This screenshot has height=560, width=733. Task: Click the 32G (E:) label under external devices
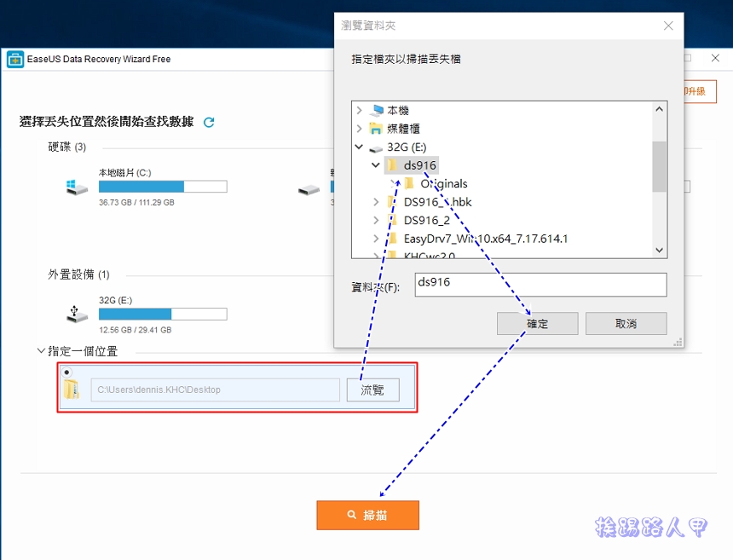pyautogui.click(x=115, y=300)
